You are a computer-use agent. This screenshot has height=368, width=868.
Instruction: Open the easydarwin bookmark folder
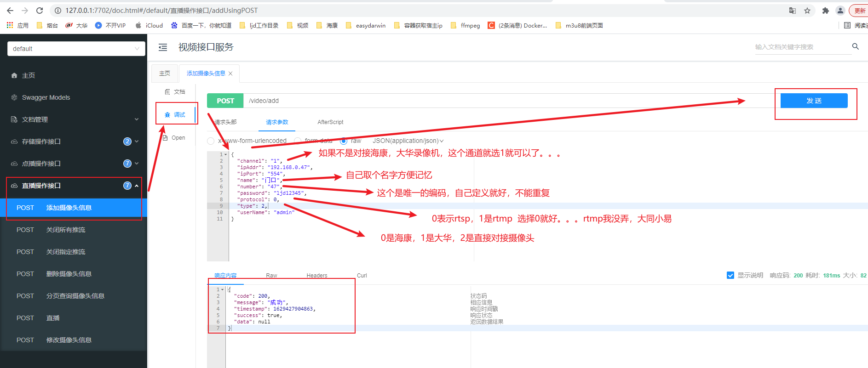click(x=365, y=25)
